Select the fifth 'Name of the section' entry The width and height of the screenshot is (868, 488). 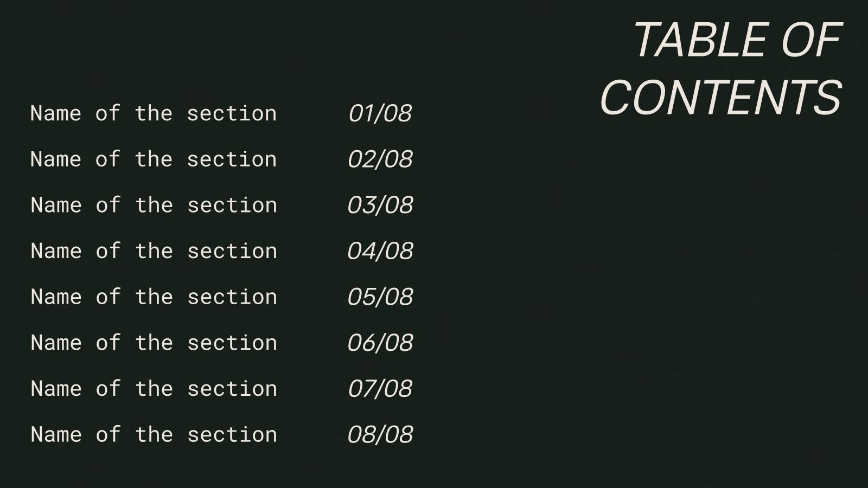click(x=154, y=297)
